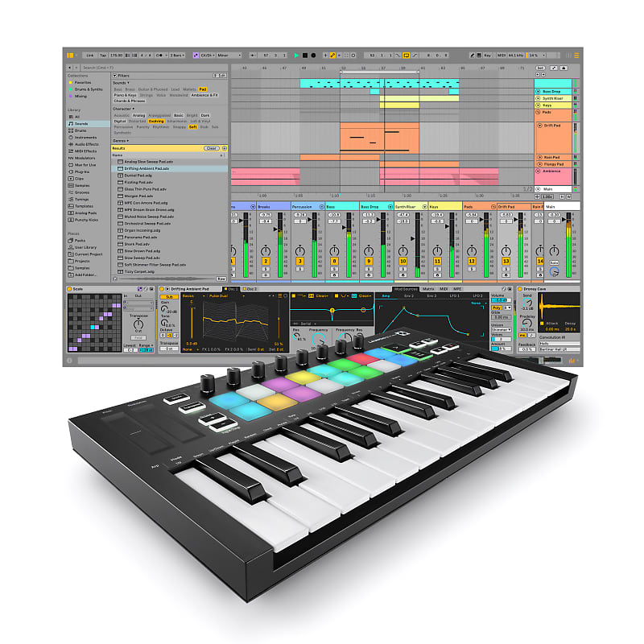Click the Link button in the top bar

[90, 55]
